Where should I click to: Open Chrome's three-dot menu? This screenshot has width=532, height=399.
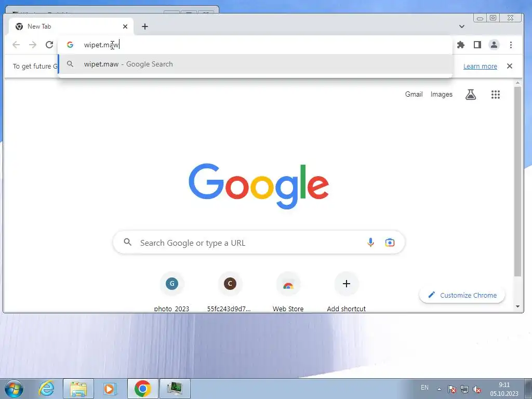pyautogui.click(x=511, y=45)
